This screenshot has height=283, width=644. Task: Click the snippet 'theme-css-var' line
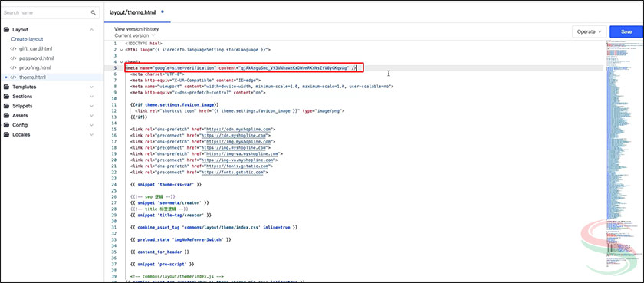click(x=166, y=185)
